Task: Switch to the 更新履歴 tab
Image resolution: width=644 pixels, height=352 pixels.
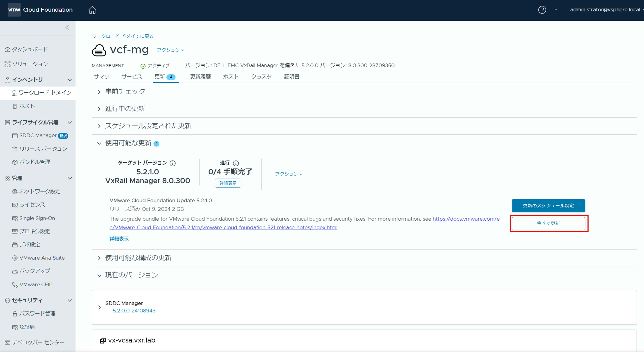Action: 201,77
